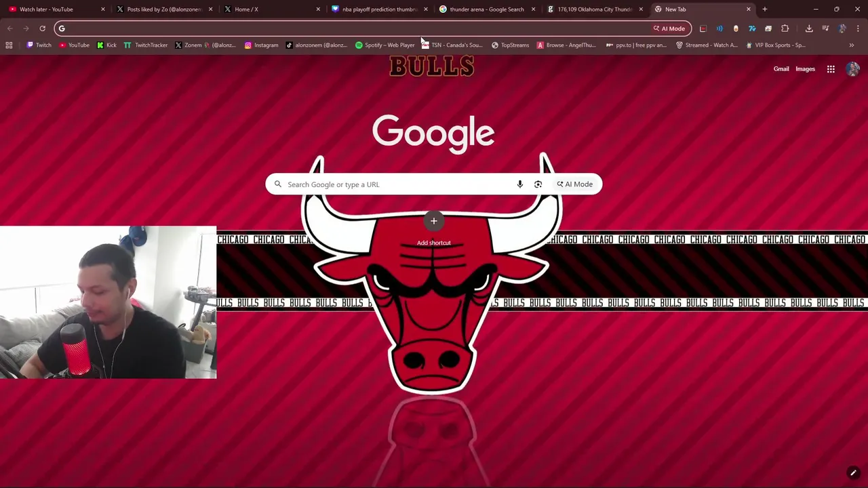Screen dimensions: 868x488
Task: Switch to the nba playoff prediction thumbnail tab
Action: coord(379,9)
